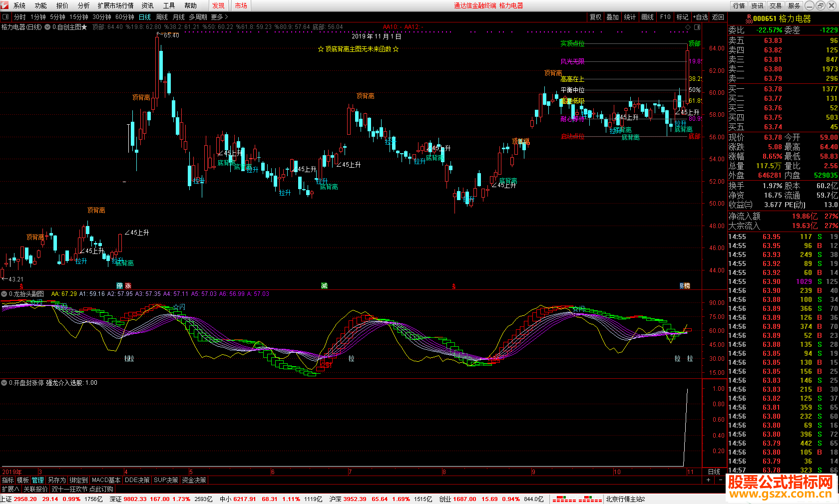Click the minus zoom-out chart button
Screen dimensions: 839x504
point(720,480)
